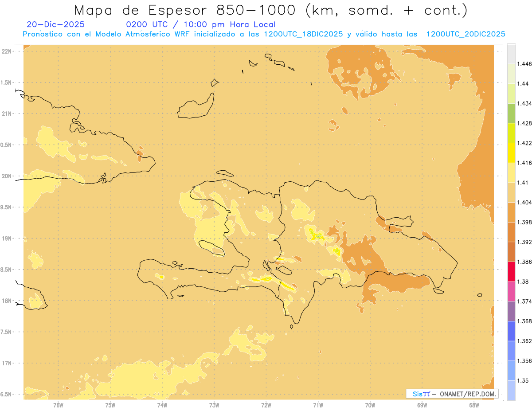Click the '1.398' colorbar value
532x411 pixels.
pyautogui.click(x=524, y=222)
